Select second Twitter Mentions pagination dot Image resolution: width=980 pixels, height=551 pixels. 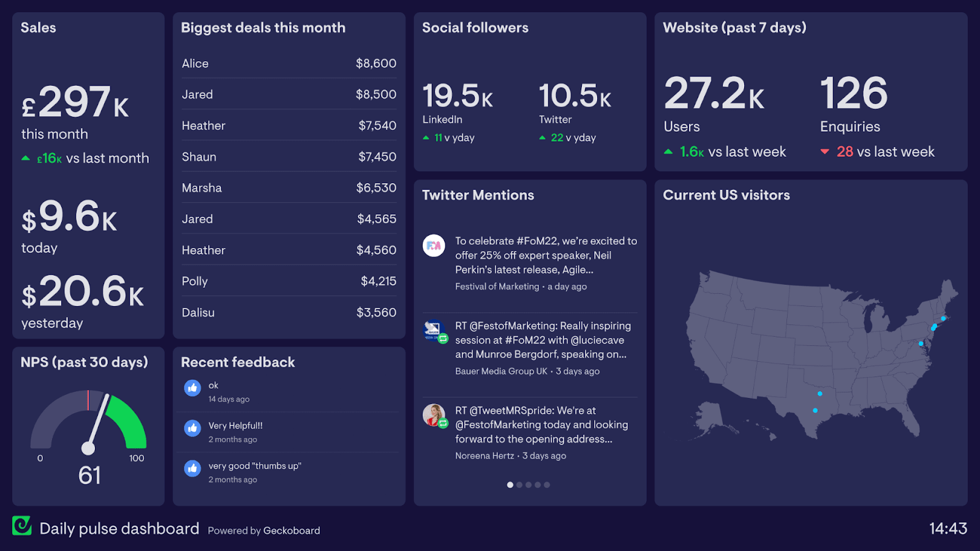pos(519,485)
